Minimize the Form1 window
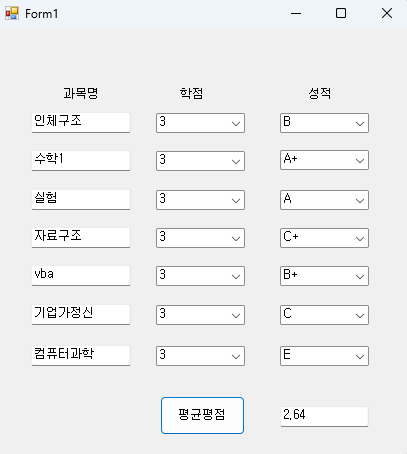This screenshot has height=454, width=407. coord(296,14)
